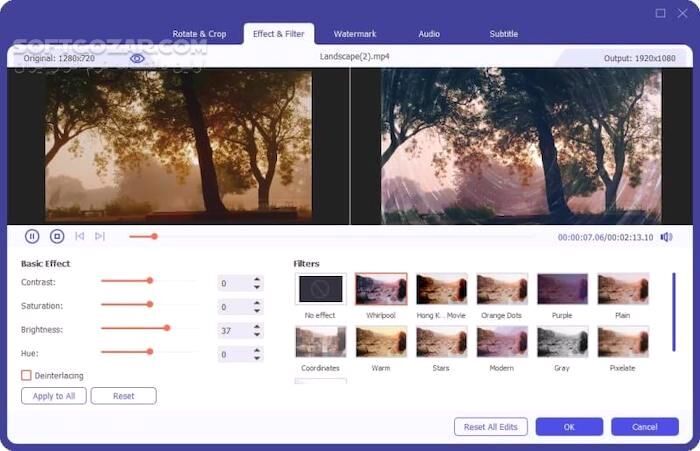Click the output video preview

(522, 146)
